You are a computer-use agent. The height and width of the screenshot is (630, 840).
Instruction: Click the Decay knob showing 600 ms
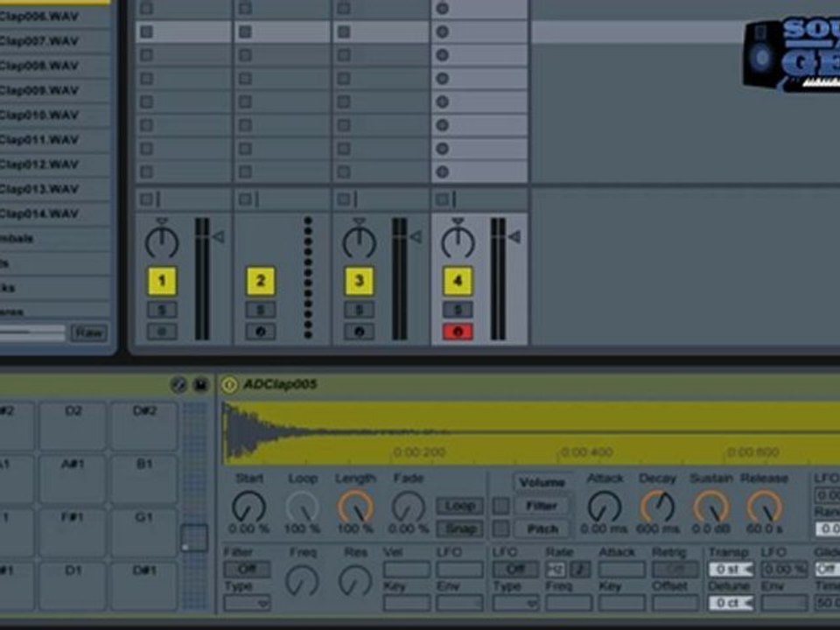[x=658, y=507]
